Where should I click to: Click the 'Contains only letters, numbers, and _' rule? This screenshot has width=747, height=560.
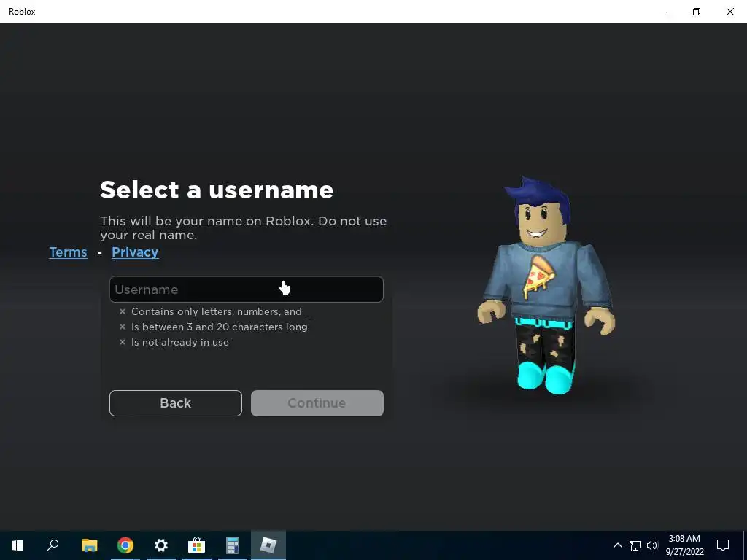point(220,311)
